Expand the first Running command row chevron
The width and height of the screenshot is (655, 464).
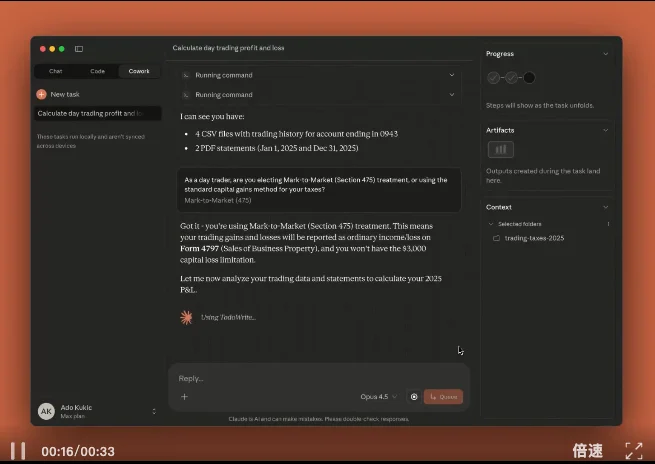click(x=451, y=75)
